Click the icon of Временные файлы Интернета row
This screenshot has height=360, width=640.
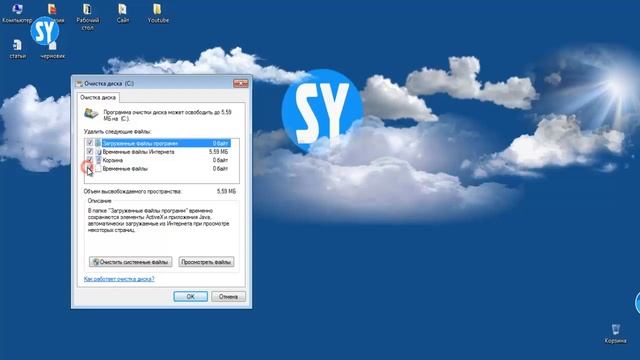coord(98,151)
